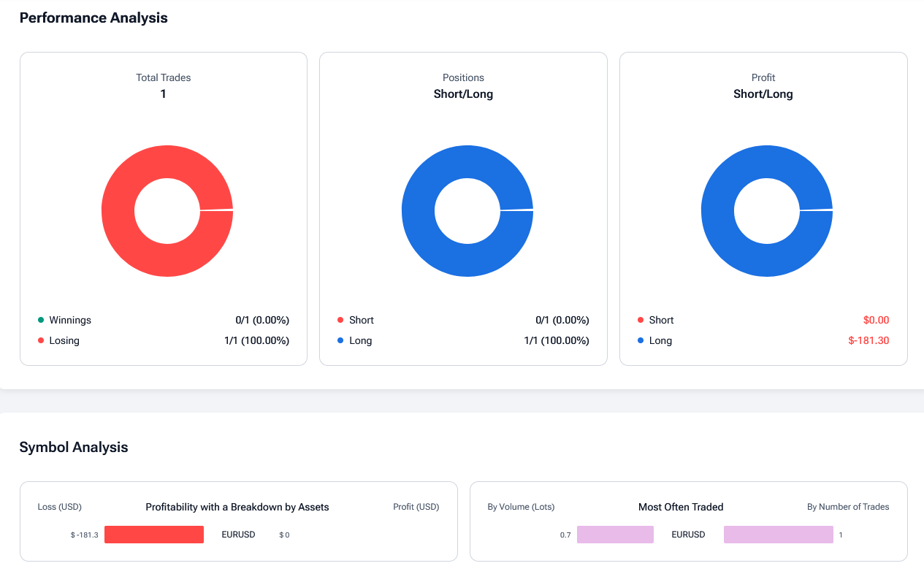Click red Short dot in Positions card
Viewport: 924px width, 574px height.
point(340,320)
